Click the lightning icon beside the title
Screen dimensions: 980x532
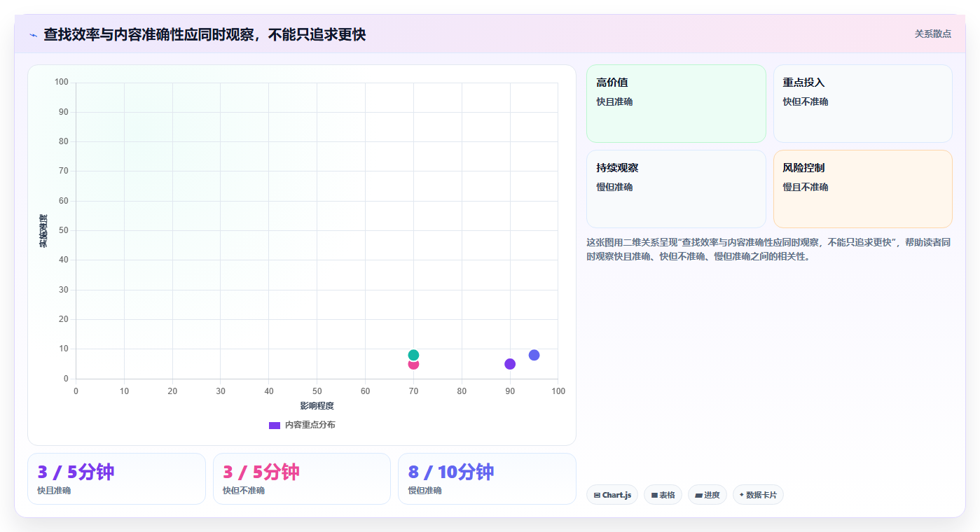(x=34, y=35)
